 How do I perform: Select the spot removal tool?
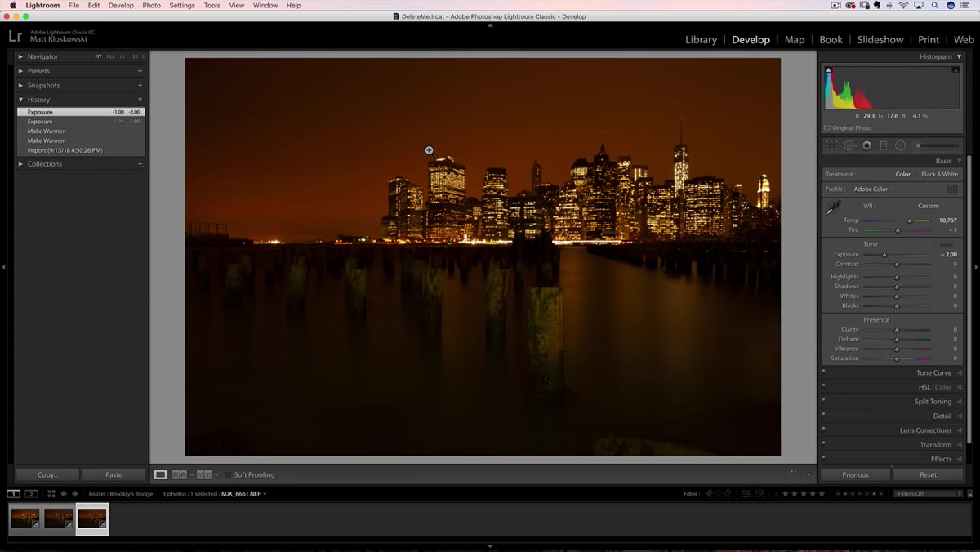(x=850, y=145)
